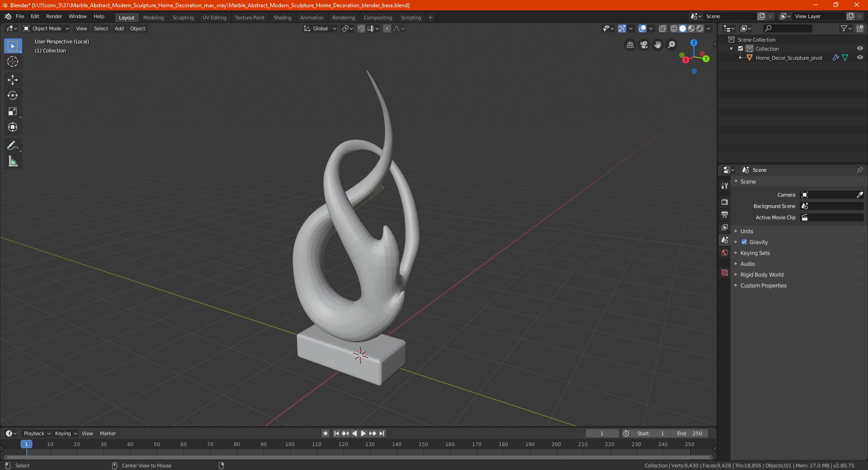Activate the 3D Cursor tool
Image resolution: width=868 pixels, height=470 pixels.
(13, 61)
